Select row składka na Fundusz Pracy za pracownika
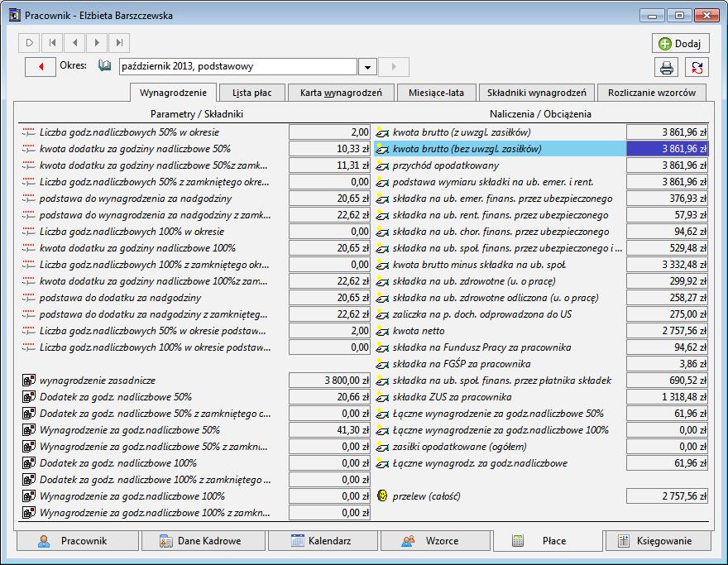Image resolution: width=728 pixels, height=565 pixels. [x=541, y=347]
